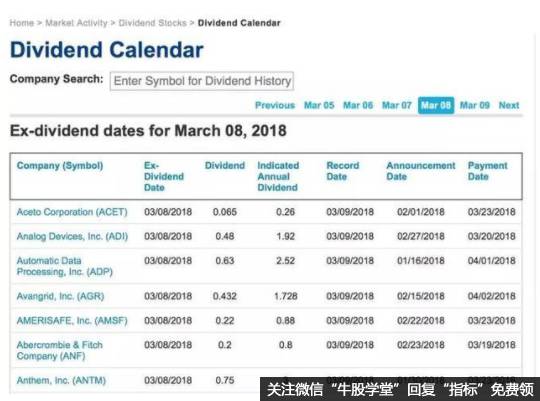Open Abercrombie & Fitch Company (ANF) link
This screenshot has width=540, height=401.
60,350
